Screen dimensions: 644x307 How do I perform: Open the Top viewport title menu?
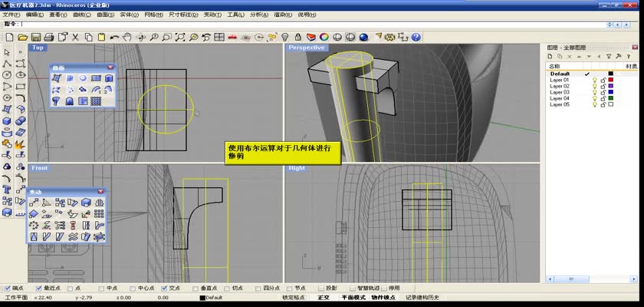(x=38, y=48)
